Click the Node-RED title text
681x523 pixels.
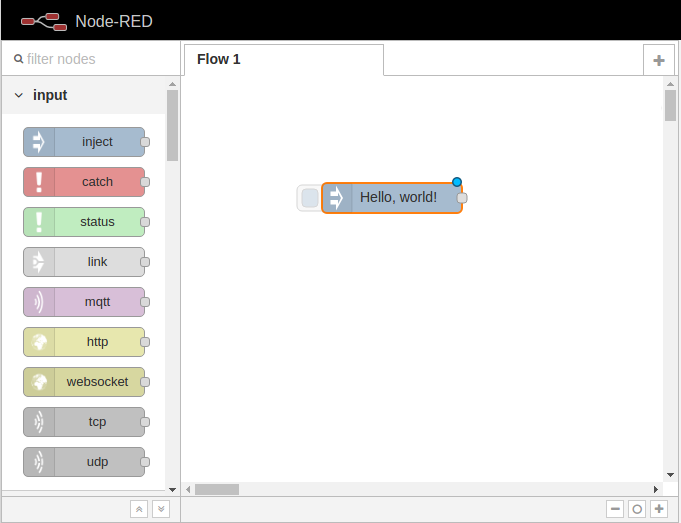coord(114,21)
